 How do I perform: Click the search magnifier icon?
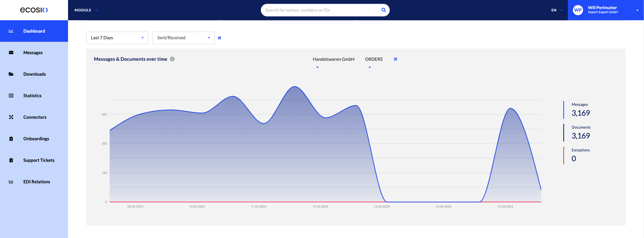(383, 10)
